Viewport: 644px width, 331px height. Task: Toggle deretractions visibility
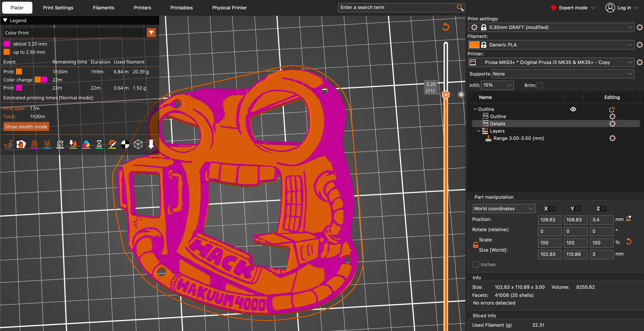(x=47, y=144)
